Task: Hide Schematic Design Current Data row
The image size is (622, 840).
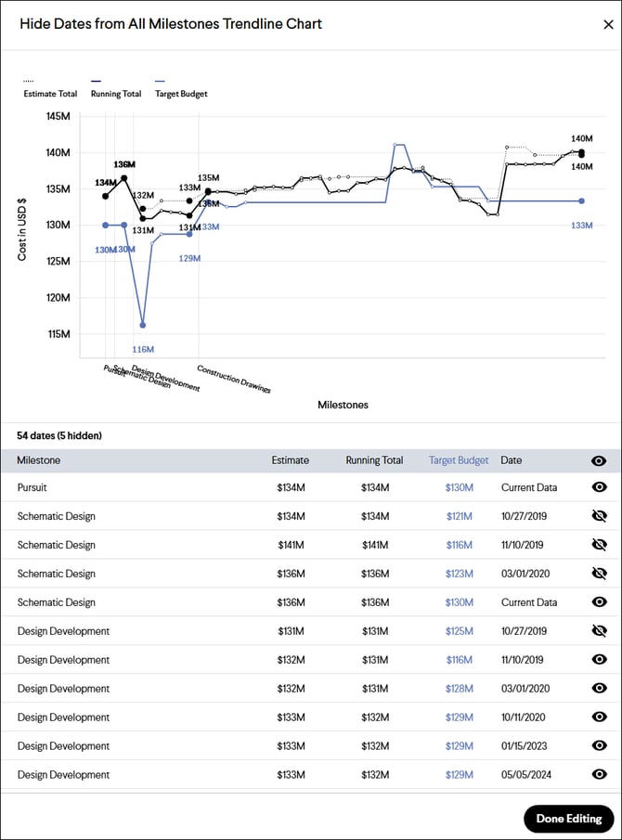Action: point(599,602)
